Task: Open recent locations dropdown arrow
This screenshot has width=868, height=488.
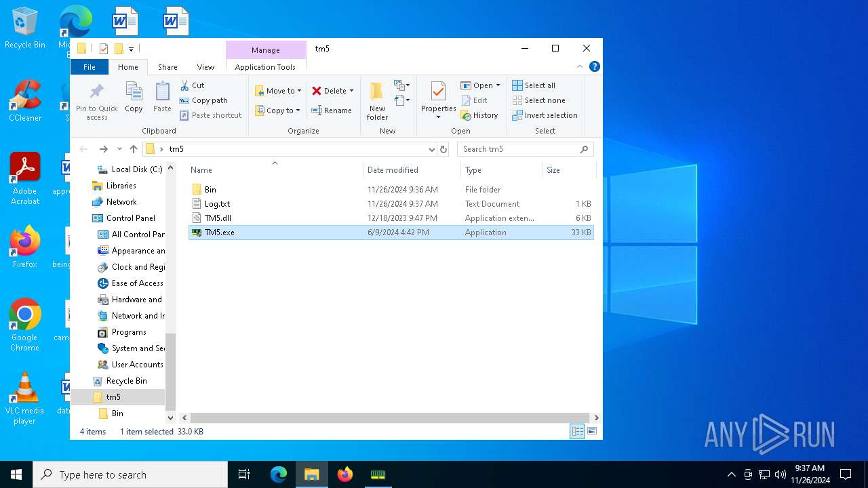Action: pos(119,149)
